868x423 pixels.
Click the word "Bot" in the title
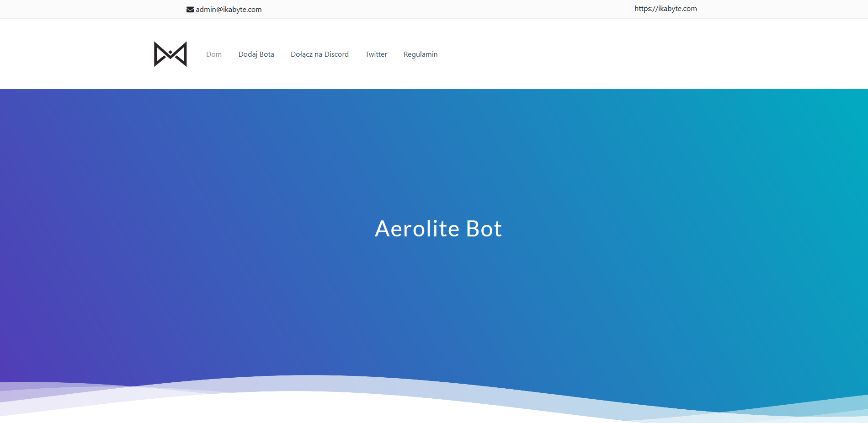point(484,229)
